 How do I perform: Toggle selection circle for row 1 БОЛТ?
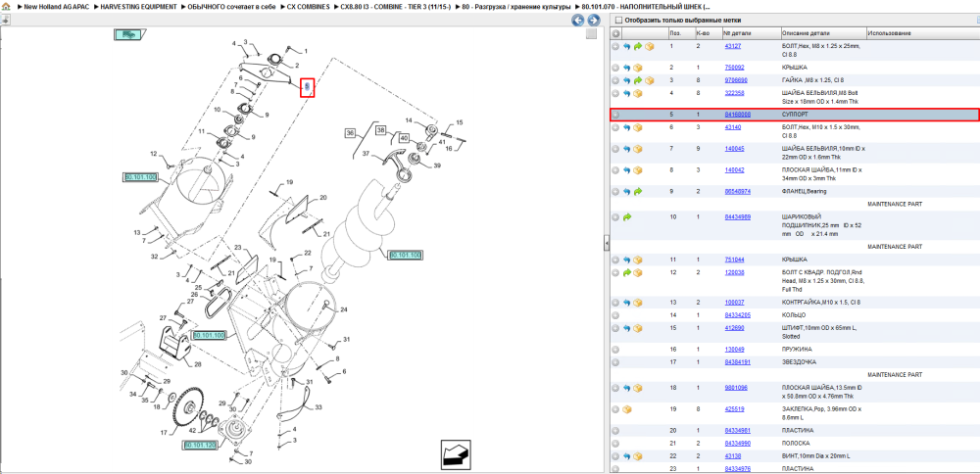tap(615, 47)
